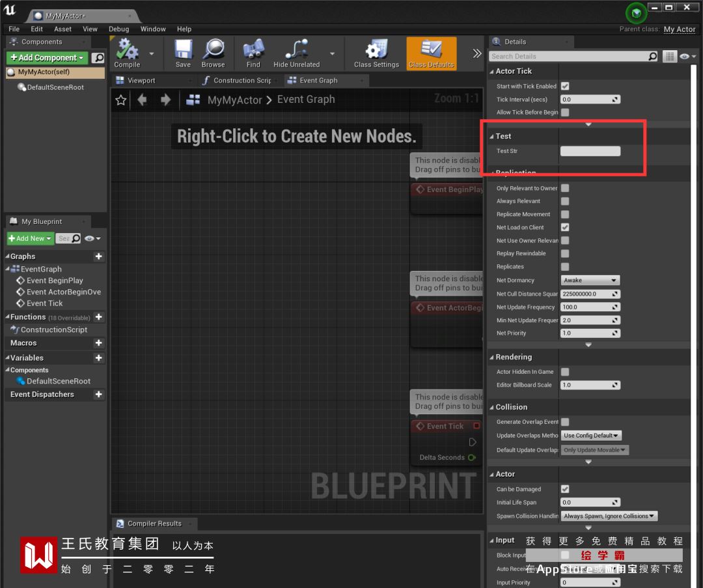The width and height of the screenshot is (703, 588).
Task: Open the Debug menu
Action: point(119,29)
